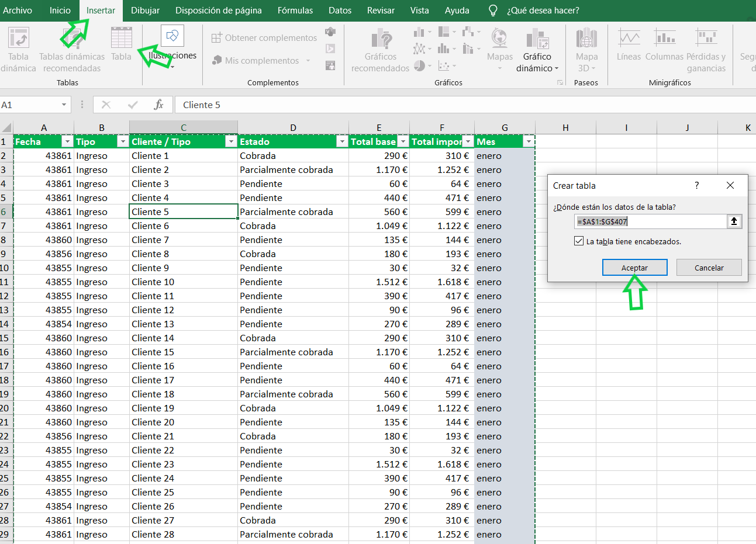Viewport: 756px width, 544px height.
Task: Open the Archivo menu
Action: (x=18, y=11)
